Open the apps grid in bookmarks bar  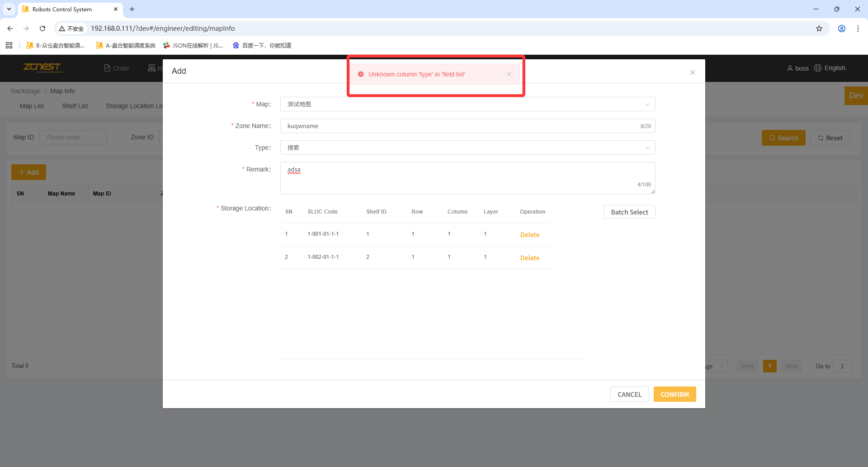[x=9, y=45]
